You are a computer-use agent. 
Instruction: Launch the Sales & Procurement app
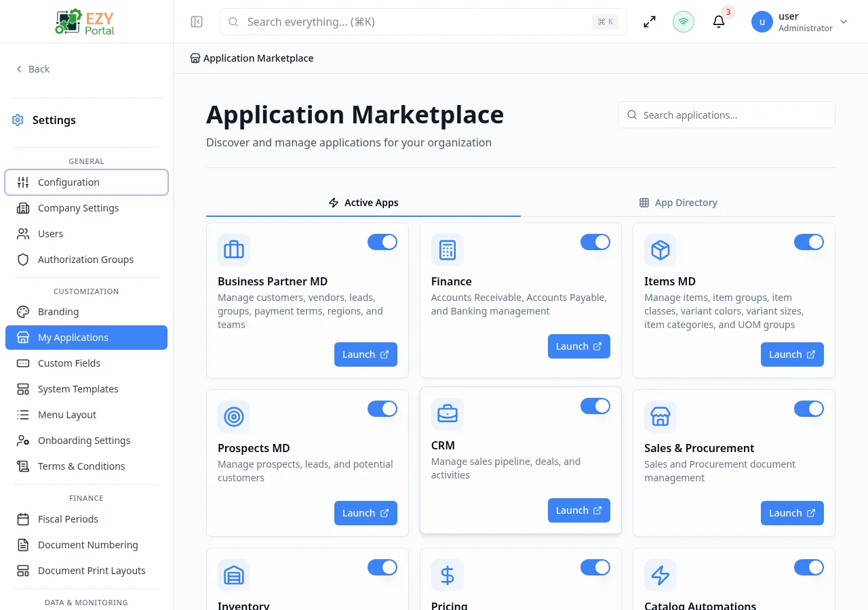point(792,513)
